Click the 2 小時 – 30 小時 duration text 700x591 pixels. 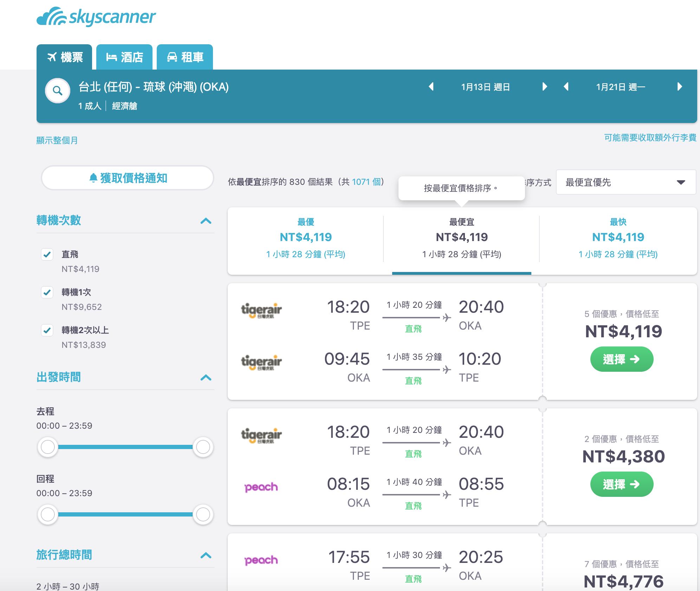click(68, 586)
